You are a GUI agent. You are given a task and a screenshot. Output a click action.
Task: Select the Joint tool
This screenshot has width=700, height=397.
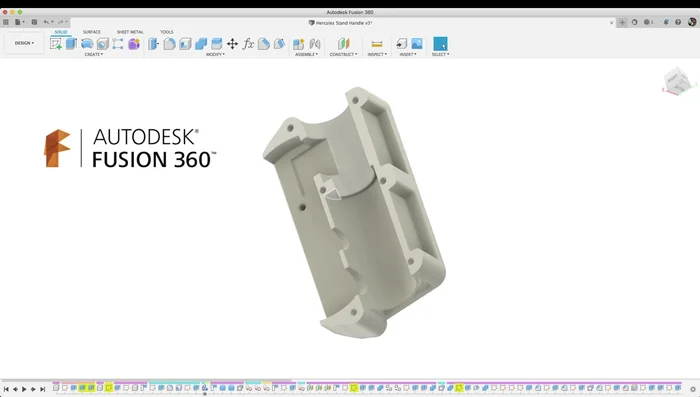click(x=315, y=44)
